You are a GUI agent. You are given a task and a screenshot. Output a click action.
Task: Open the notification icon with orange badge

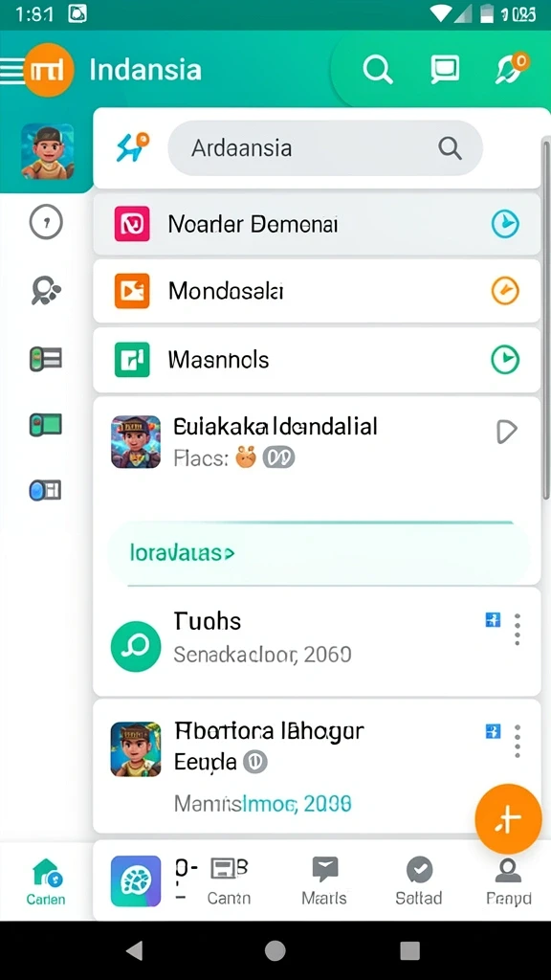pos(513,69)
